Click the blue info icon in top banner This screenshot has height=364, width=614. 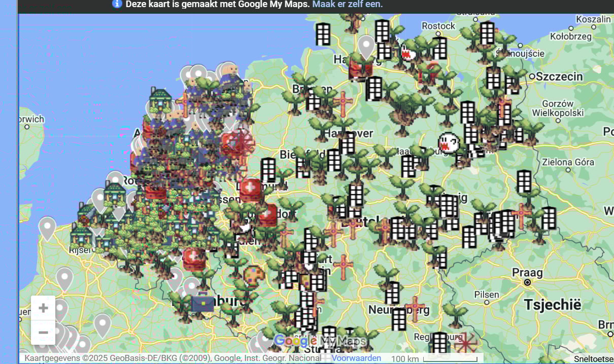(x=117, y=4)
